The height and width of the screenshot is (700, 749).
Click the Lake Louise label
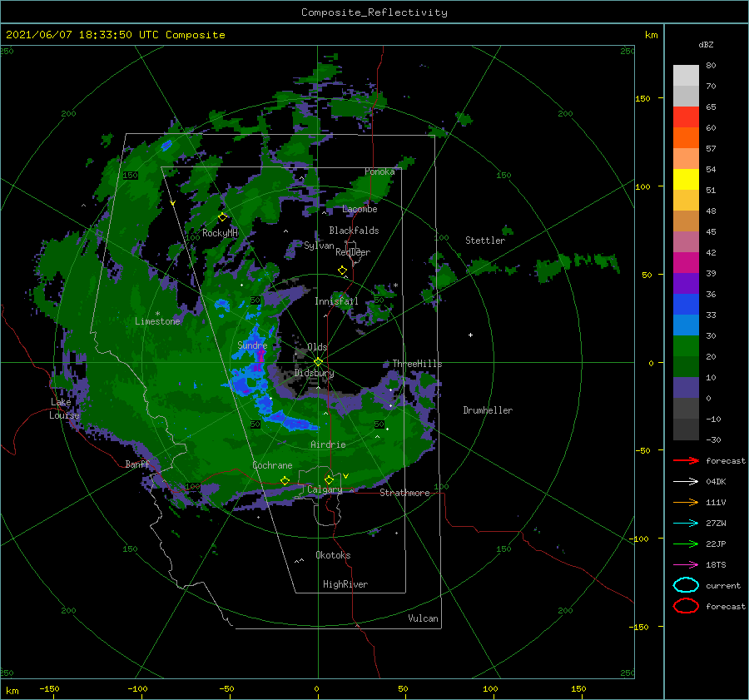coord(64,409)
